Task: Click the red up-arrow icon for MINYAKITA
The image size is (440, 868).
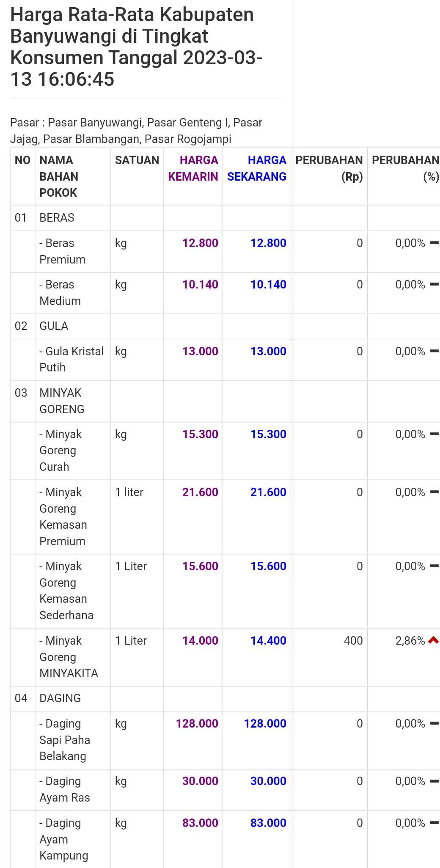Action: click(433, 640)
